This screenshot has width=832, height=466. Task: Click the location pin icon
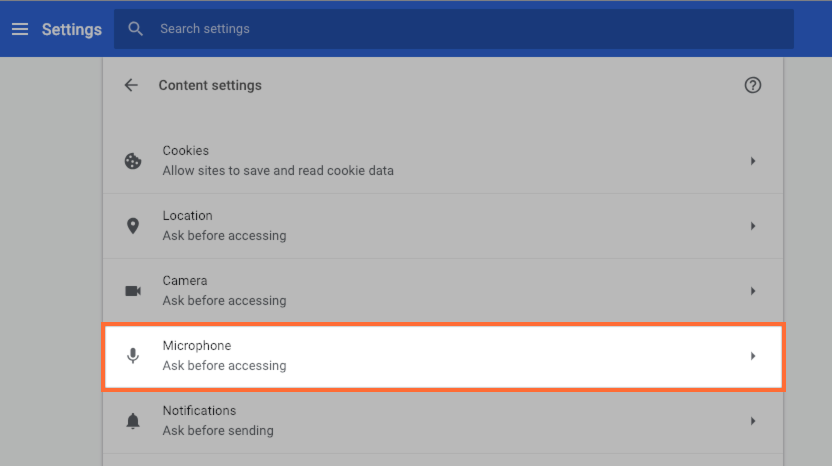[x=133, y=226]
